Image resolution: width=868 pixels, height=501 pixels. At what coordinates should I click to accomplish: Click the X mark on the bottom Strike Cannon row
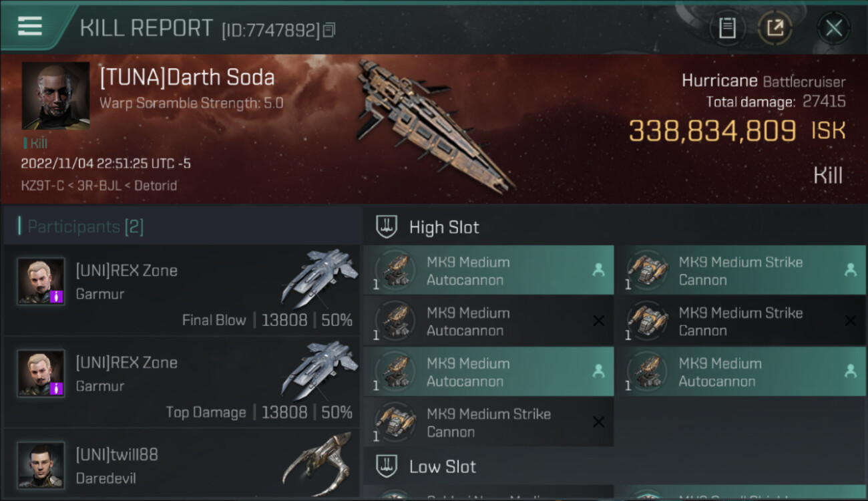click(598, 422)
